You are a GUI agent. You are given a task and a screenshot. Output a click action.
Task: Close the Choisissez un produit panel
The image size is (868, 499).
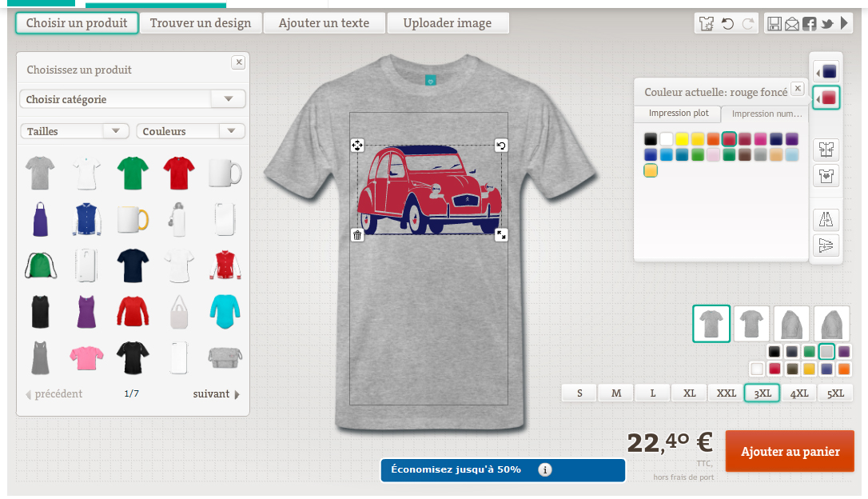[239, 62]
